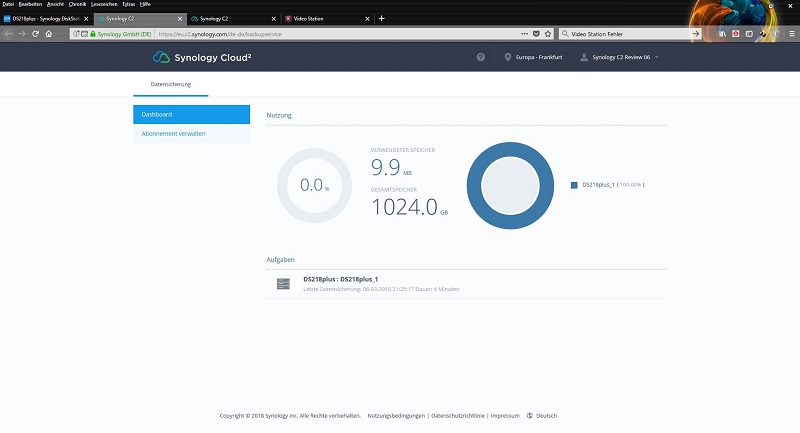Click the site information icon in address bar
Viewport: 800px width, 433px height.
76,34
